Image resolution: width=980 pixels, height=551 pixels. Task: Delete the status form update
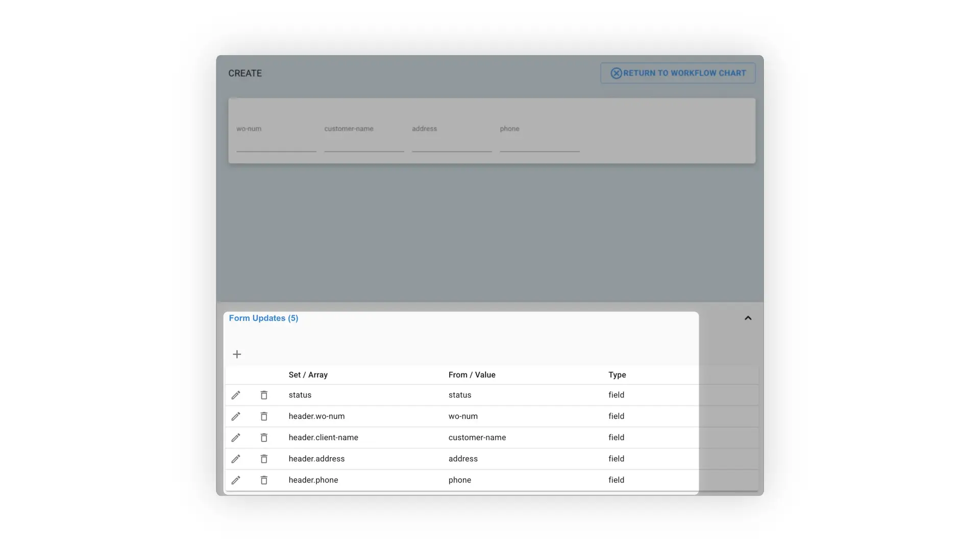(x=264, y=394)
